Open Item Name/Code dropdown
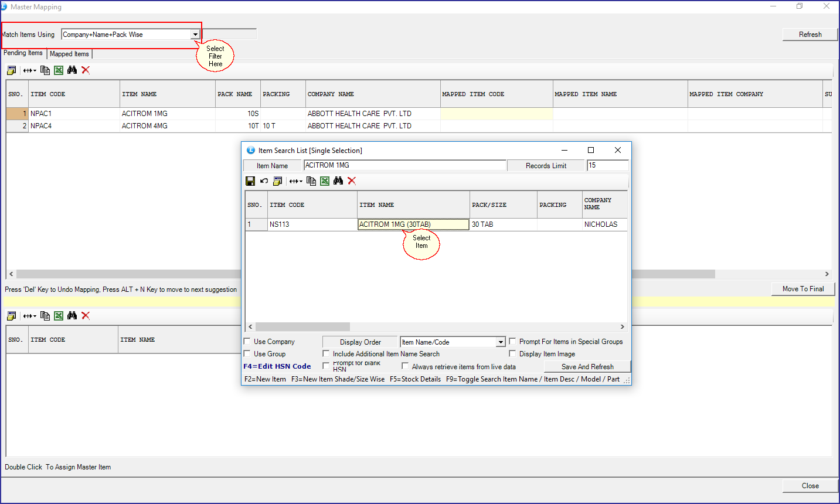Viewport: 840px width, 504px height. 501,342
